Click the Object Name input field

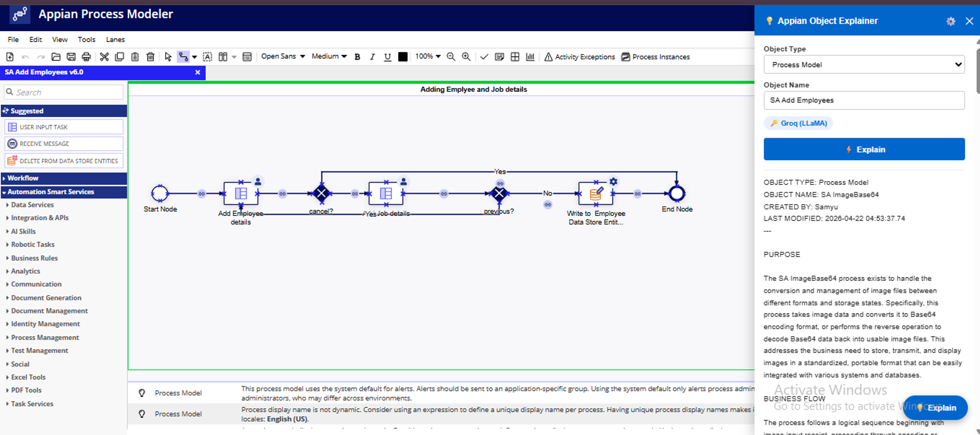(x=864, y=100)
